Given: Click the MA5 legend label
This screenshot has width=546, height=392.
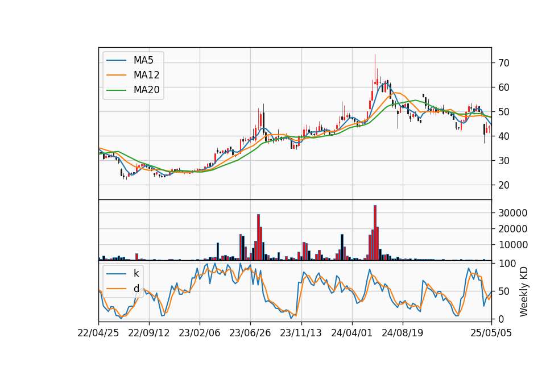Looking at the screenshot, I should coord(143,60).
